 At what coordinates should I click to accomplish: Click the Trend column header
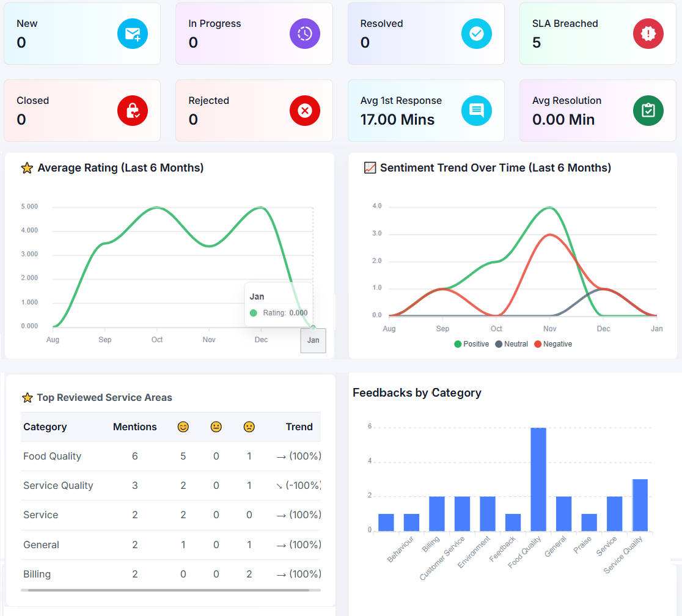[x=299, y=427]
